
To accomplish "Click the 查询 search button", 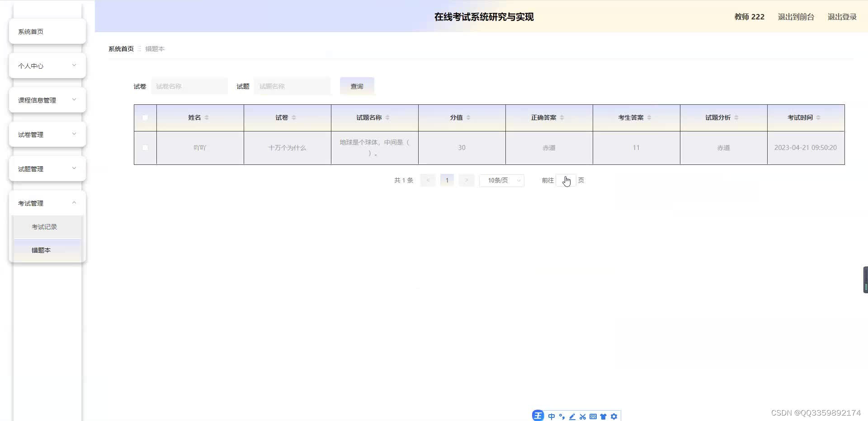I will 357,86.
